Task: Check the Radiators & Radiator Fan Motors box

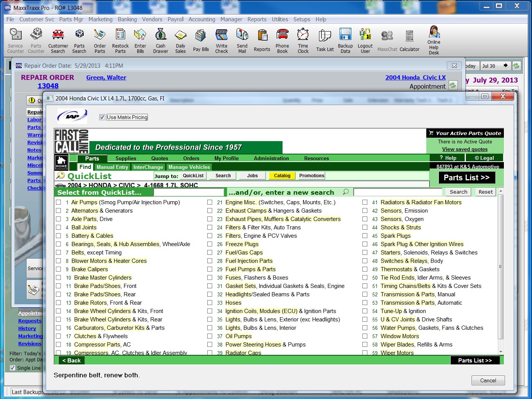Action: 365,202
